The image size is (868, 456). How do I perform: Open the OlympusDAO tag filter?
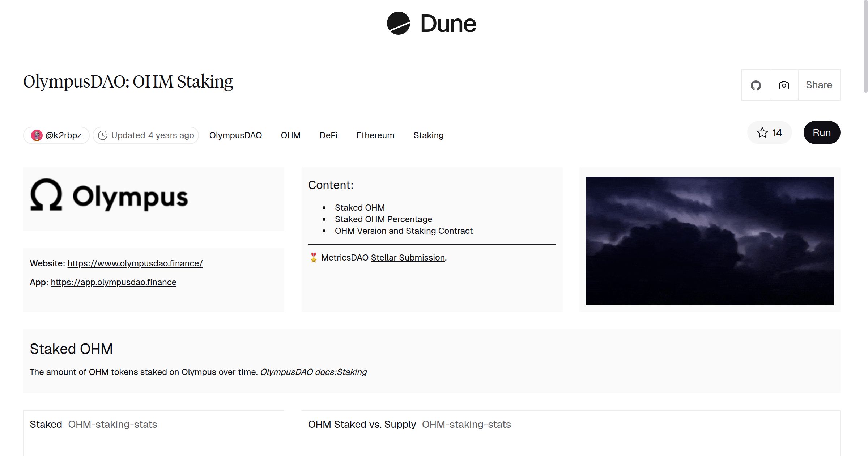pos(235,135)
